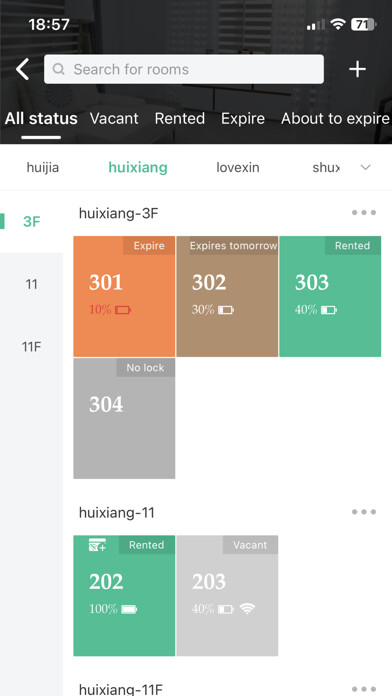The width and height of the screenshot is (392, 696).
Task: Open more options for huixiang-11F
Action: pyautogui.click(x=364, y=689)
